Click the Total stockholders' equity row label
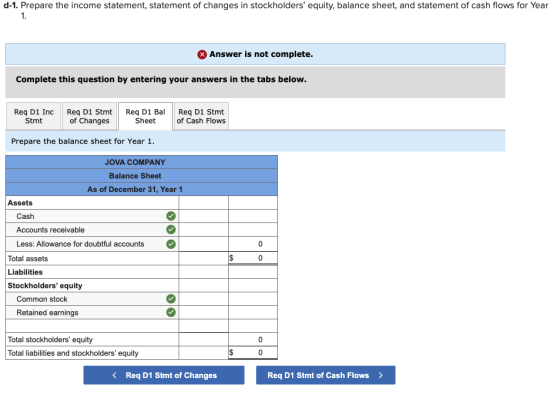 (50, 339)
